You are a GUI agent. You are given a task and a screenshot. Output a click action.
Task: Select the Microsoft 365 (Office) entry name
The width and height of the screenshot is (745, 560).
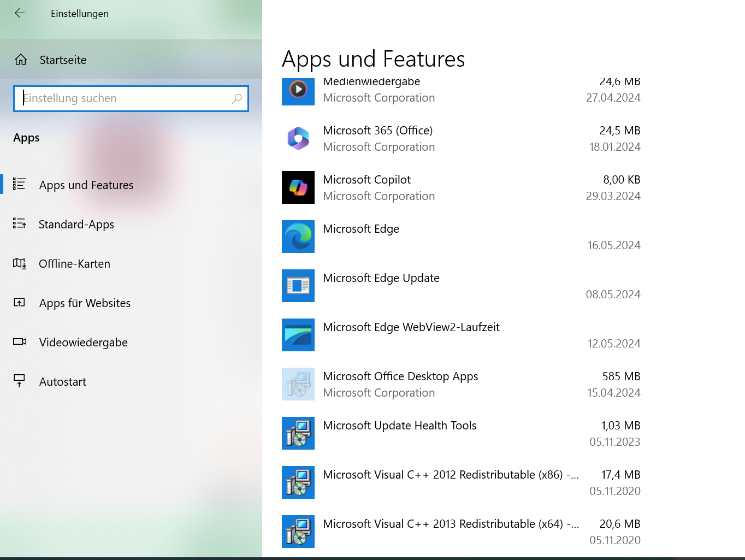(378, 131)
